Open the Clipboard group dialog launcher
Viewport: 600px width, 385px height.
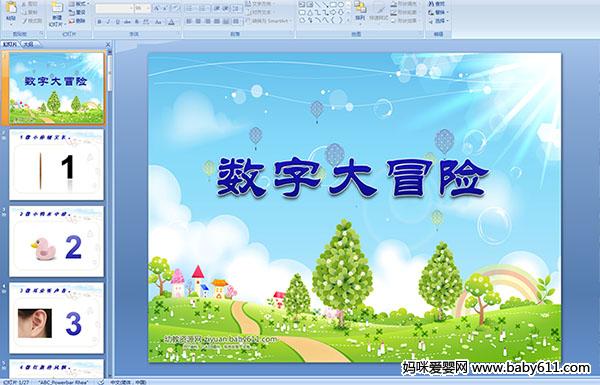tap(41, 34)
